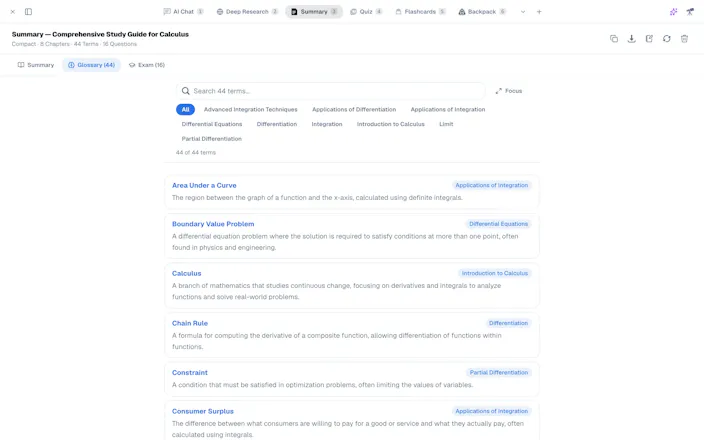Switch to the Summary sub-tab
Image resolution: width=704 pixels, height=440 pixels.
36,65
